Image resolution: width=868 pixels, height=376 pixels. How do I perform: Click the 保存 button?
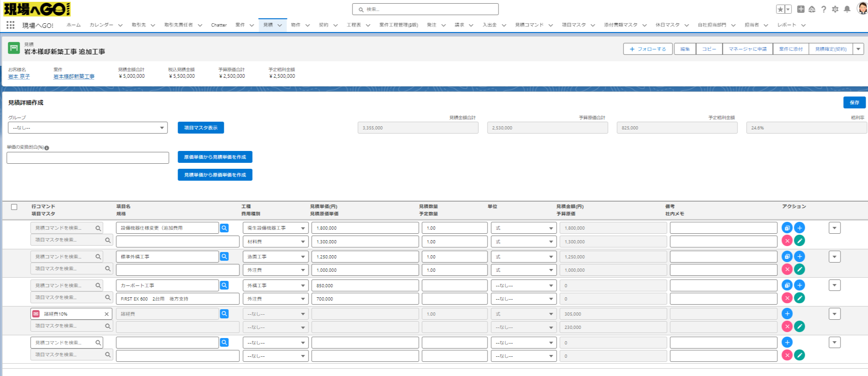point(854,102)
